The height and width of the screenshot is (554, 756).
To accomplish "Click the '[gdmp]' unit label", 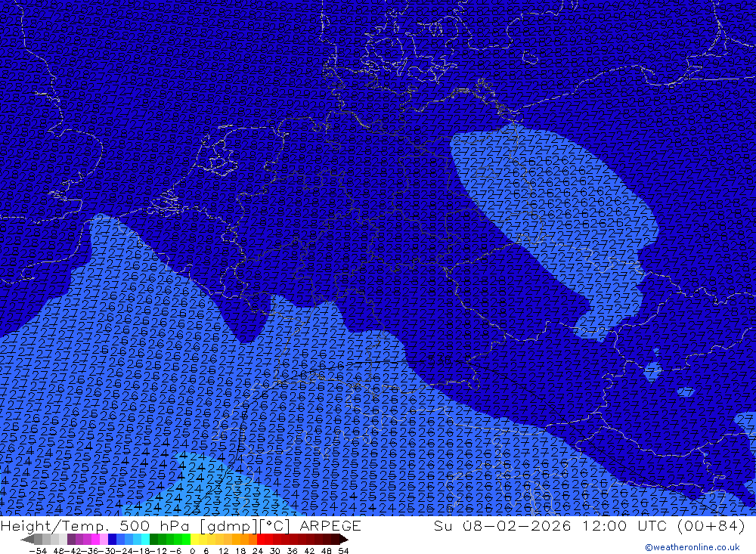I will pos(229,525).
